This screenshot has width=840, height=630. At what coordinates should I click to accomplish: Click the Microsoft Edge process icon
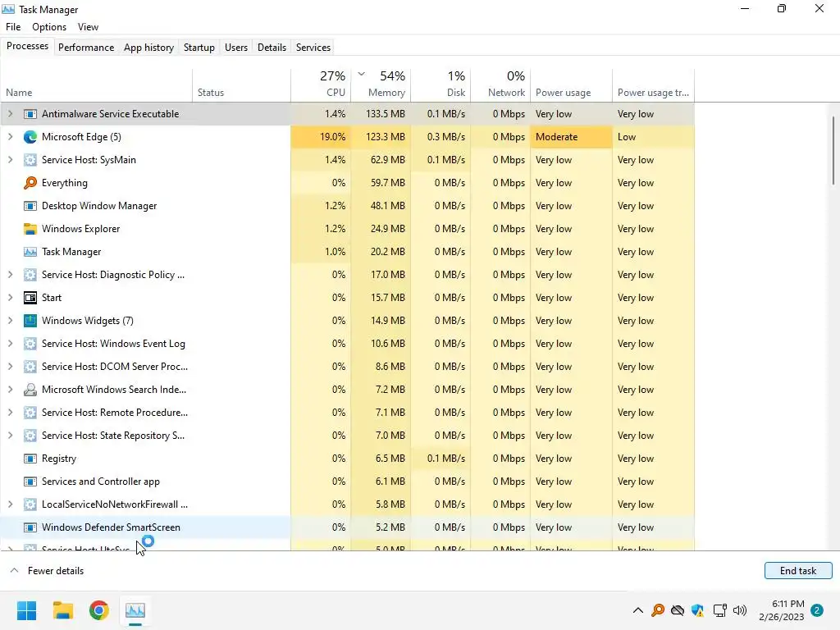click(x=30, y=137)
